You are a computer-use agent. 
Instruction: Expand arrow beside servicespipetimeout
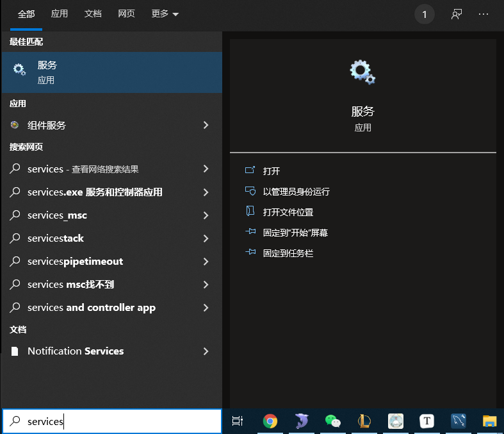[x=206, y=262]
